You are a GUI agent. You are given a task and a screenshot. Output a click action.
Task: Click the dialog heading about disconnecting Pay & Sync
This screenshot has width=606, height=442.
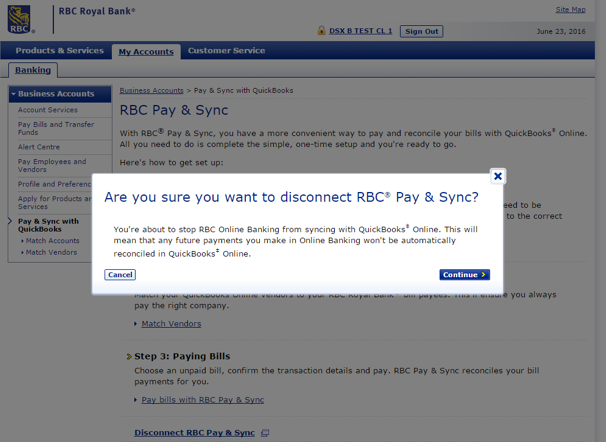[x=291, y=197]
